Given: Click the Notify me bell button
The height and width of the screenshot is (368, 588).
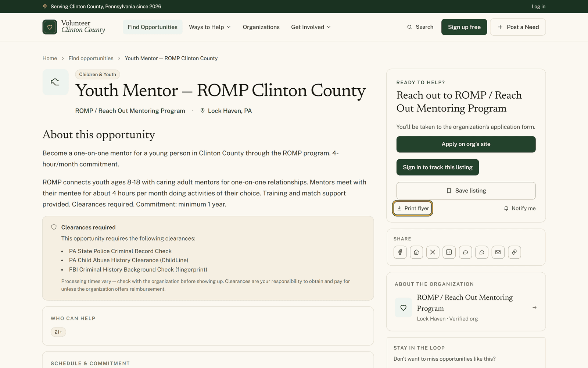Looking at the screenshot, I should (x=520, y=208).
